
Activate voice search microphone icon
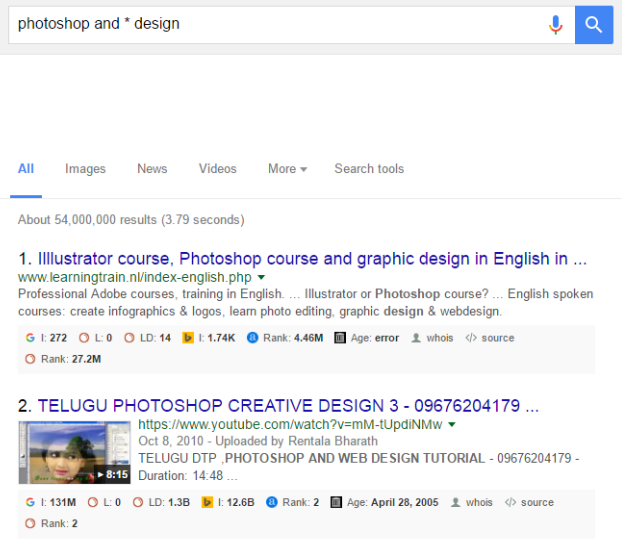555,25
